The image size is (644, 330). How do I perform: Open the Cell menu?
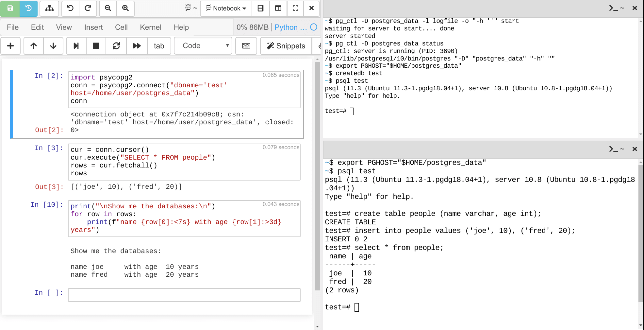pyautogui.click(x=121, y=27)
